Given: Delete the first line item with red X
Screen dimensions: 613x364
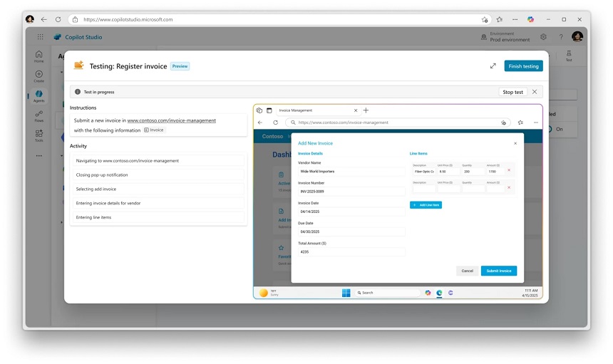Looking at the screenshot, I should tap(509, 170).
